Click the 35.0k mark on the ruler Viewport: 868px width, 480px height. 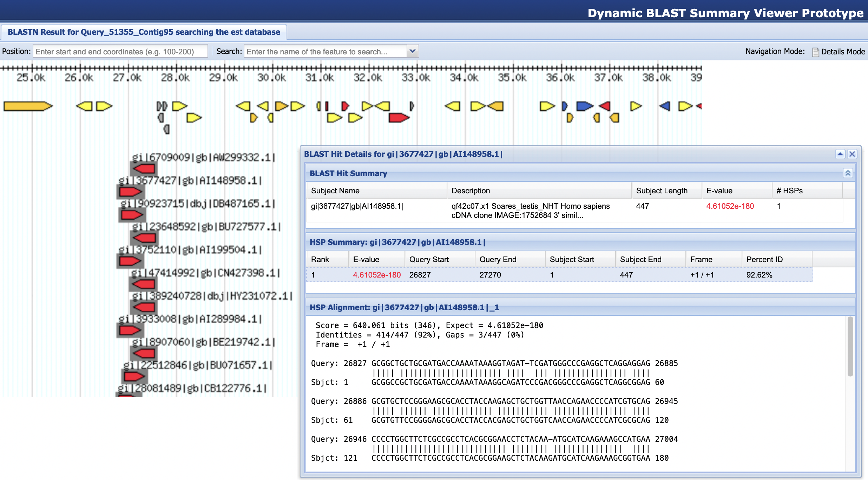point(512,77)
